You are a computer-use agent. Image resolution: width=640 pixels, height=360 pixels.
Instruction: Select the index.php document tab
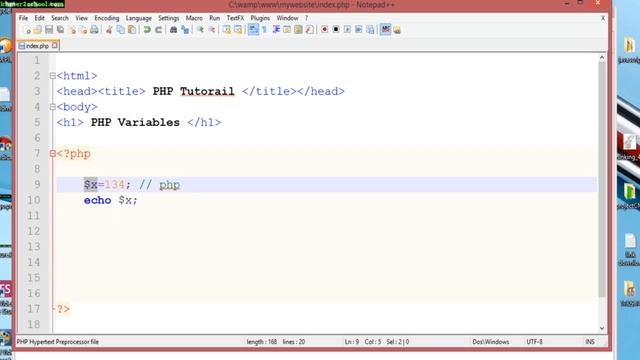point(37,46)
